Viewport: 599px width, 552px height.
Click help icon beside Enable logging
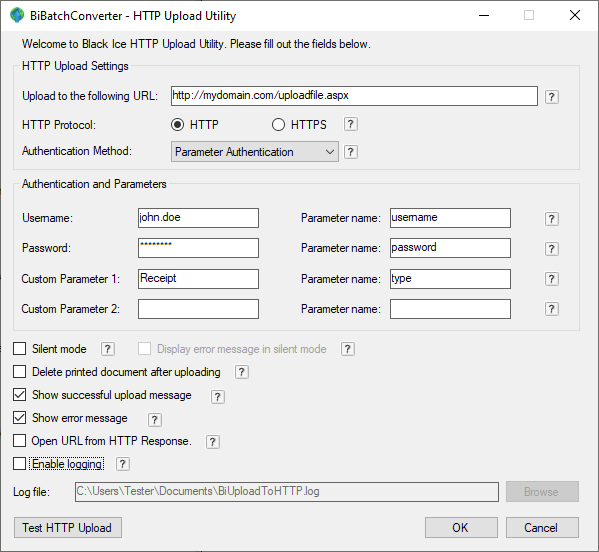[122, 464]
